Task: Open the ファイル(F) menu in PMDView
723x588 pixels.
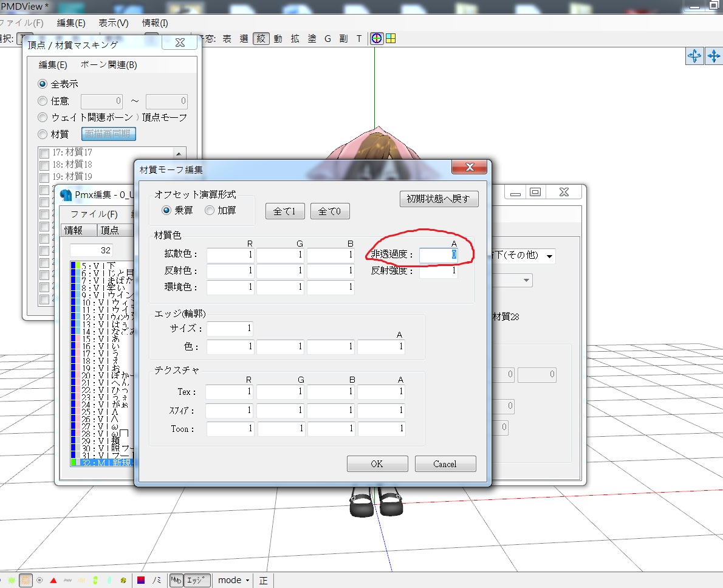Action: click(21, 22)
